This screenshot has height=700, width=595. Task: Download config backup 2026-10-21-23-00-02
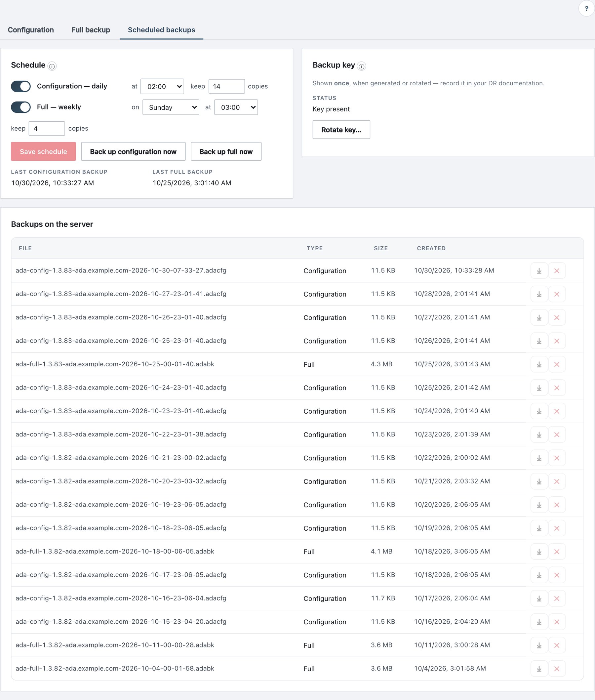[539, 458]
